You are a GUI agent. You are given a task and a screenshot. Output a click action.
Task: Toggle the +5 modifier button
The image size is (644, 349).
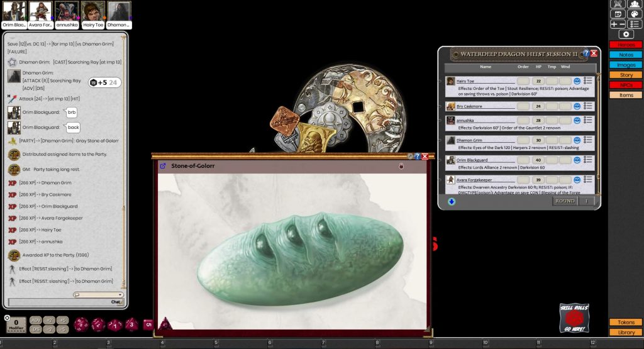pos(63,320)
